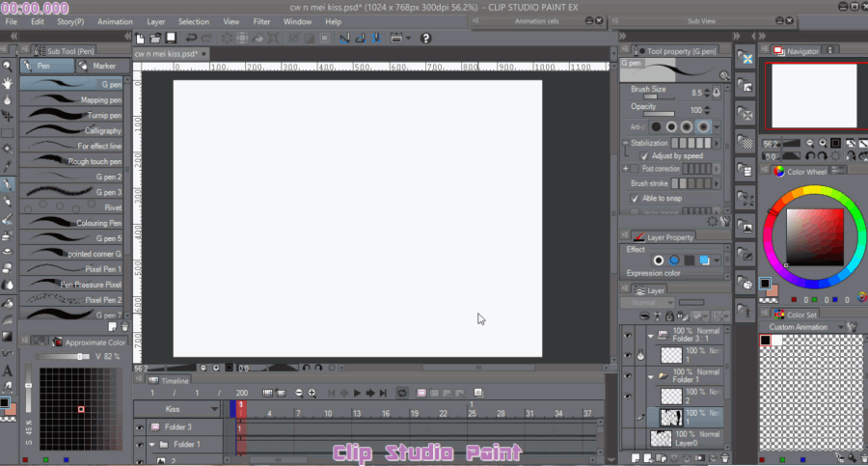Viewport: 868px width, 466px height.
Task: Hide Folder 3 layer via eye icon
Action: pyautogui.click(x=627, y=335)
